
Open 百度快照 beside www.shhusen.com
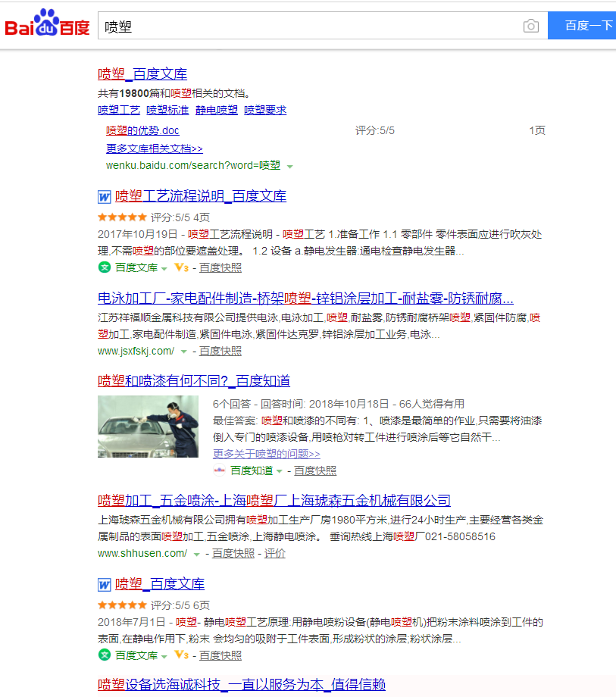tap(233, 553)
